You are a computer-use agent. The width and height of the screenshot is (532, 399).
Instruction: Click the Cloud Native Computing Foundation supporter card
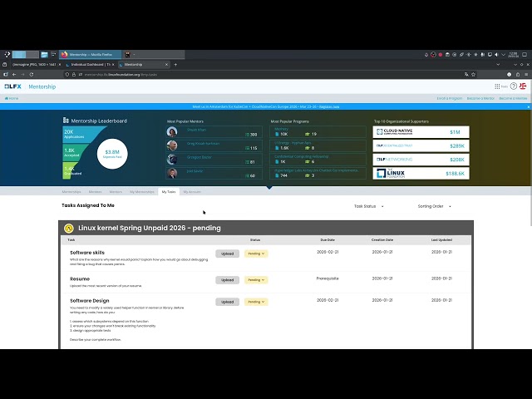click(421, 132)
